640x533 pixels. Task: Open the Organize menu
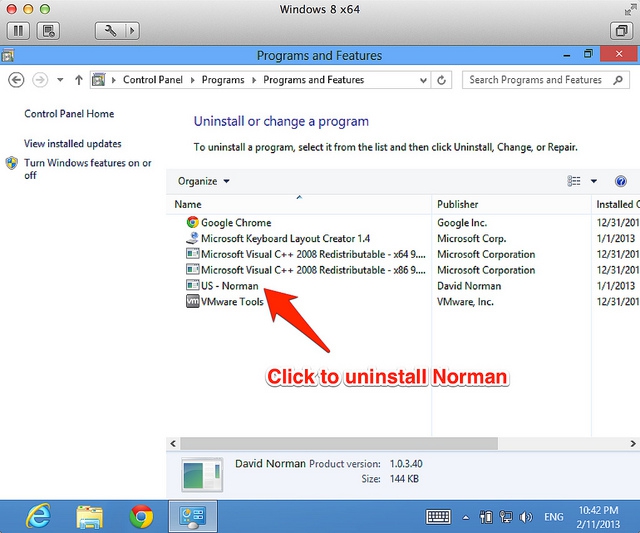pyautogui.click(x=204, y=181)
